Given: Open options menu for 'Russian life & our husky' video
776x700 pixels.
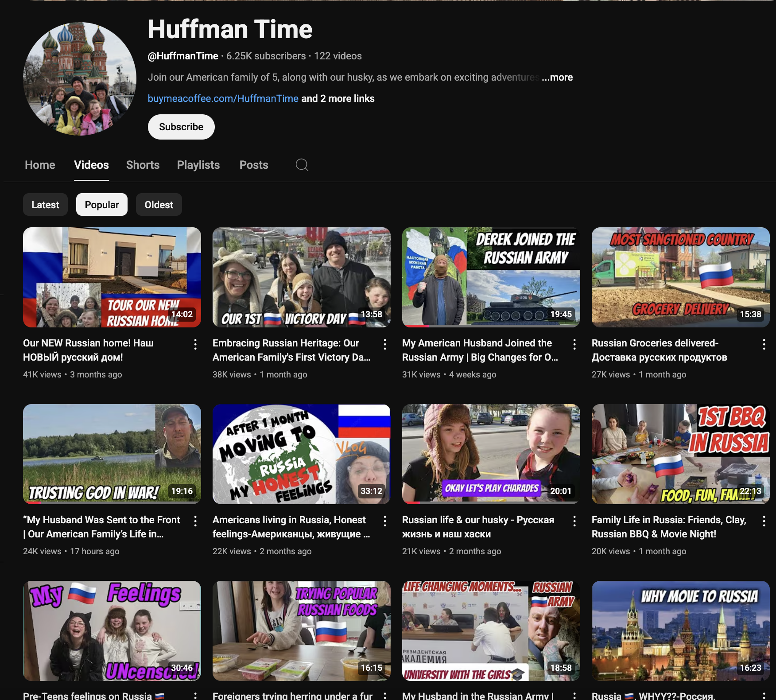Looking at the screenshot, I should click(574, 521).
